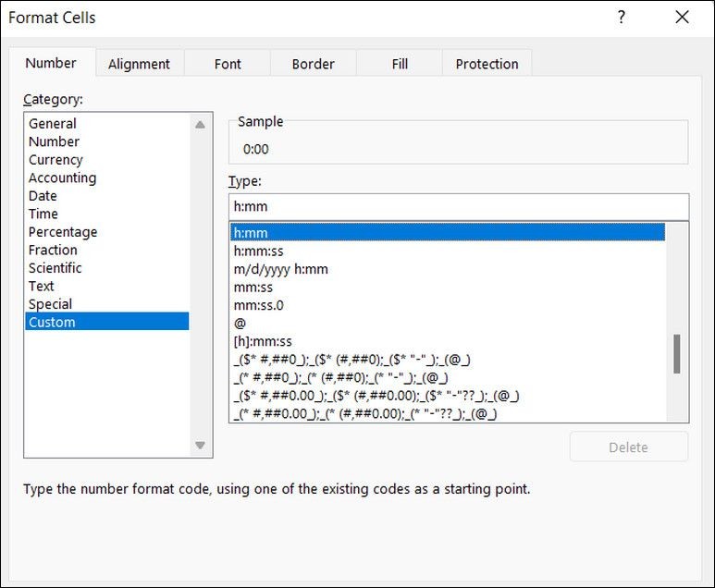Select the m/d/yyyy h:mm format code
715x588 pixels.
pos(448,269)
